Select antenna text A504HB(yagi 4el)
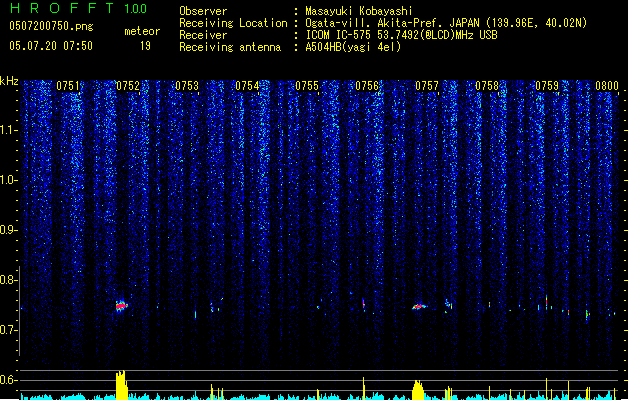629x400 pixels. pos(353,47)
